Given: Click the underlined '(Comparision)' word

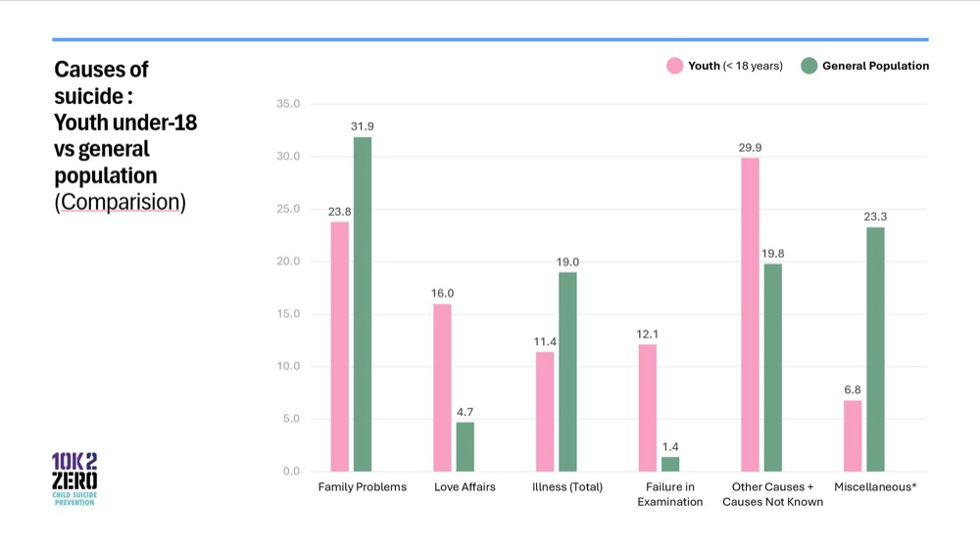Looking at the screenshot, I should 120,202.
